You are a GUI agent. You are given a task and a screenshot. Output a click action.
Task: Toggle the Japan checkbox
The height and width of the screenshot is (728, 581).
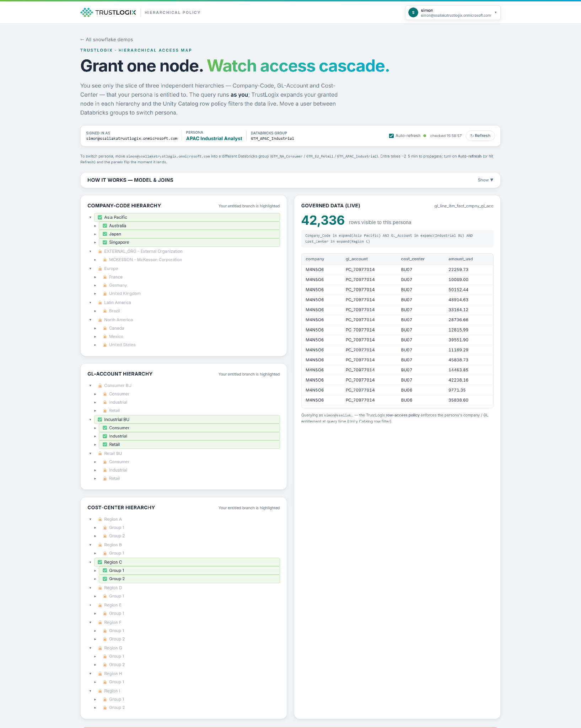[x=105, y=234]
